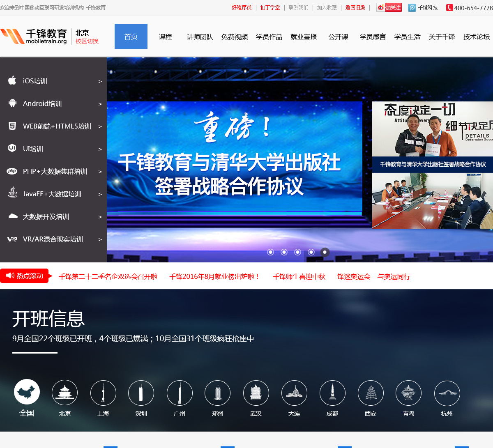Viewport: 493px width, 448px height.
Task: Open news 锋迷奥运会—与奥运同行
Action: 374,276
